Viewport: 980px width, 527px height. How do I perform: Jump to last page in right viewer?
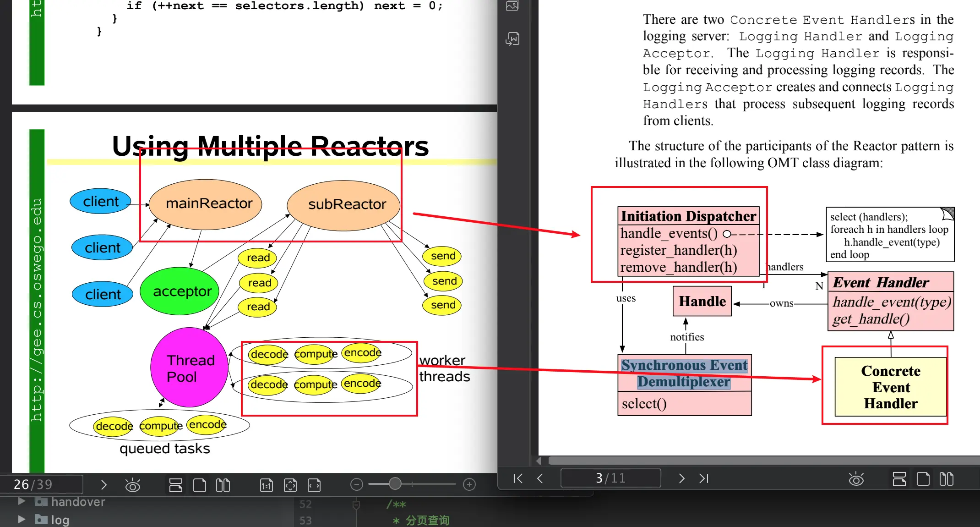click(704, 478)
